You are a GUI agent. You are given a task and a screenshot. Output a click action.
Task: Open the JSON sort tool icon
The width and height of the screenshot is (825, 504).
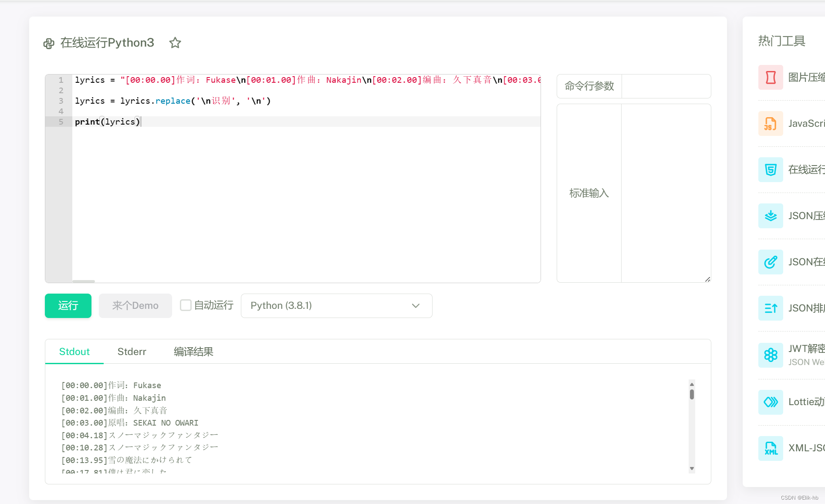(x=771, y=308)
